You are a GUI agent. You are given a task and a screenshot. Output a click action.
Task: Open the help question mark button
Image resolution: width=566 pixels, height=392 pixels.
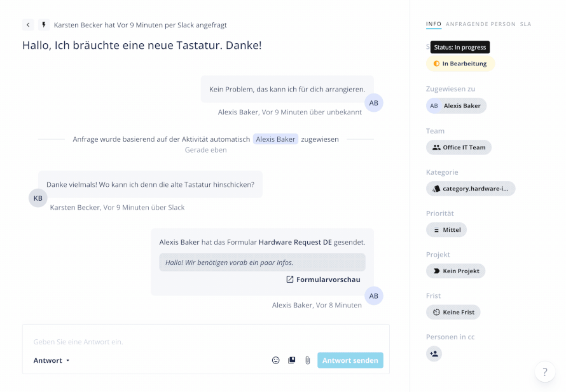(545, 372)
